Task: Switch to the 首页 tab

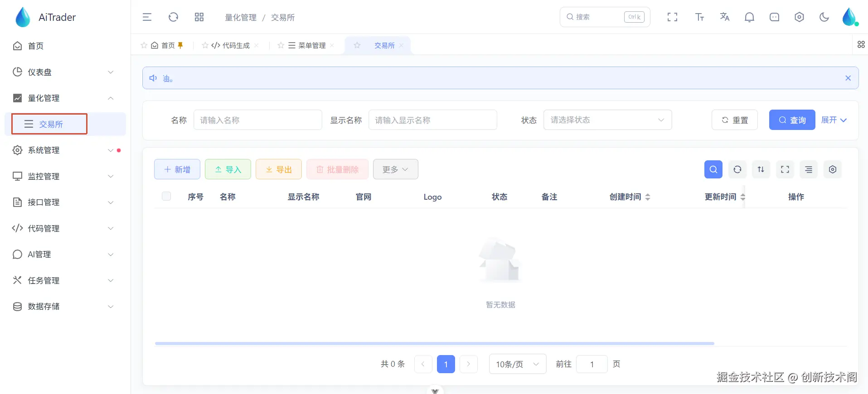Action: tap(163, 45)
